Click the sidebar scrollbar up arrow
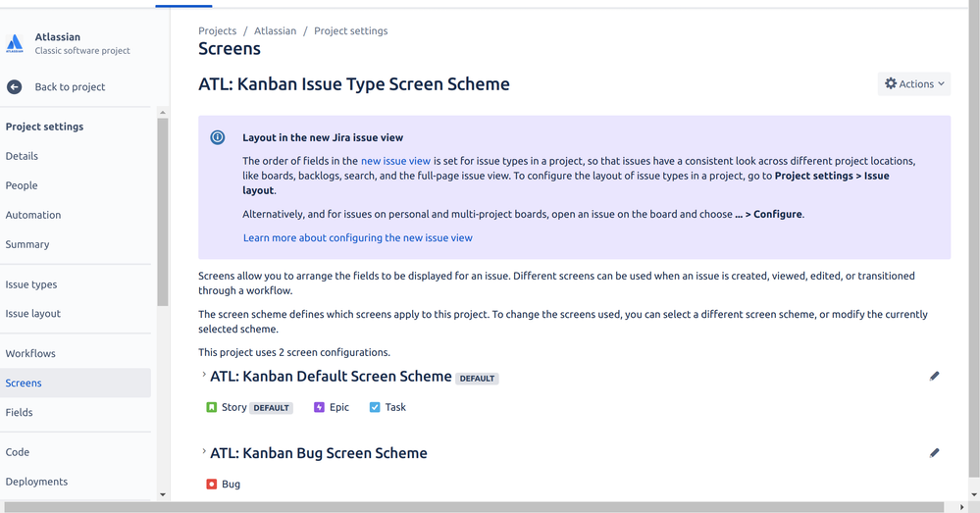The image size is (980, 513). pos(163,113)
